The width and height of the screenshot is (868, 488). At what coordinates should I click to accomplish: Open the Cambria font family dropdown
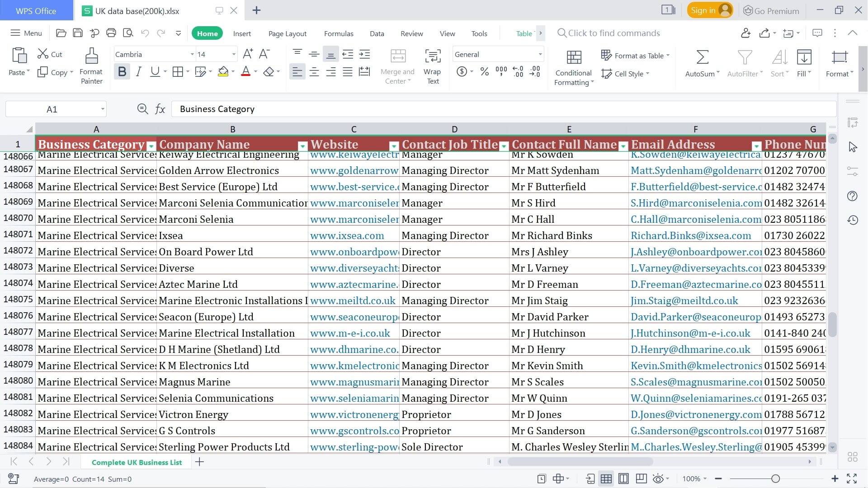(192, 54)
